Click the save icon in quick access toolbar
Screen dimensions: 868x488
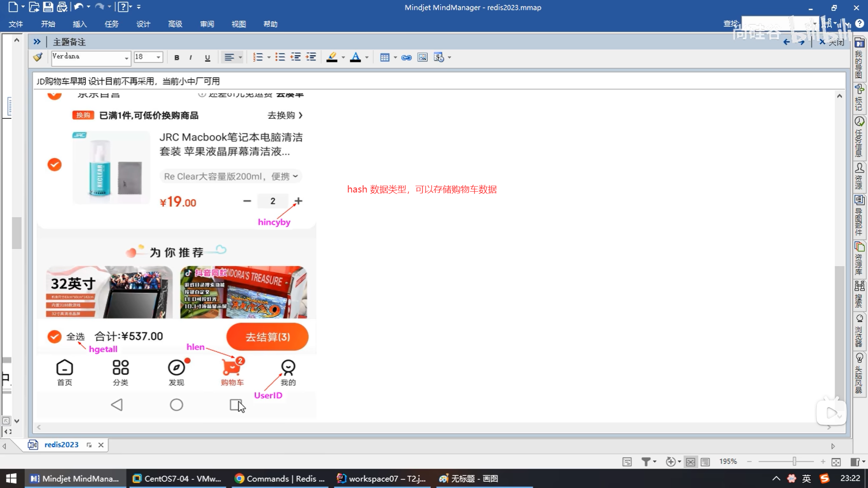(48, 7)
